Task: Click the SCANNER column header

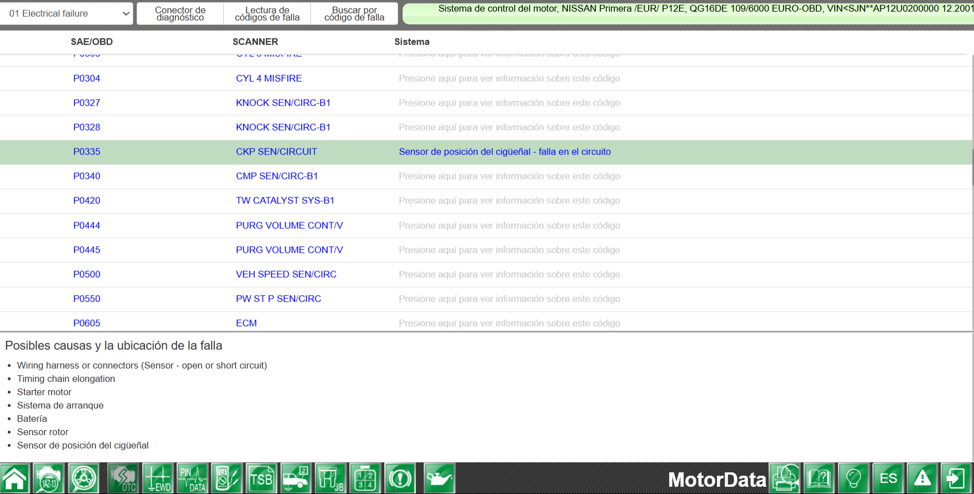Action: click(x=255, y=42)
